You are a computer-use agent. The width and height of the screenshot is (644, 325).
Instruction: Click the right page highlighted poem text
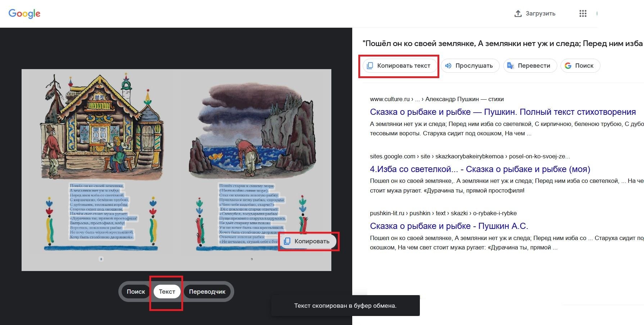(252, 213)
